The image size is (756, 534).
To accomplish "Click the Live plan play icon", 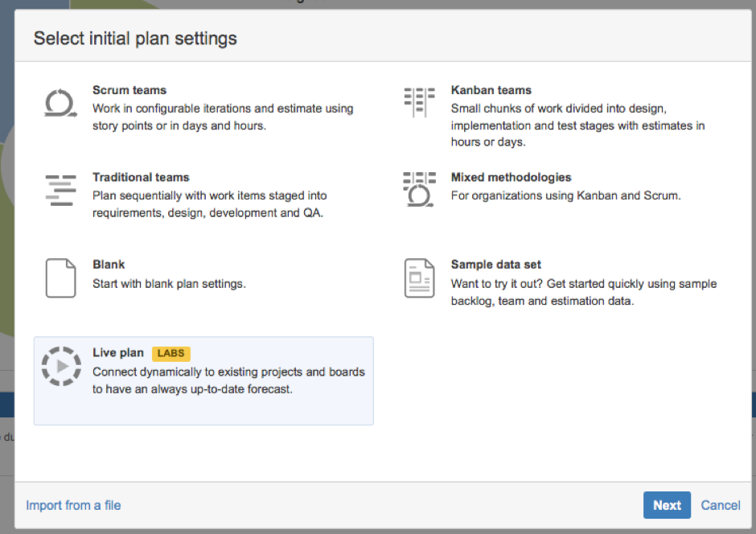I will (x=61, y=366).
